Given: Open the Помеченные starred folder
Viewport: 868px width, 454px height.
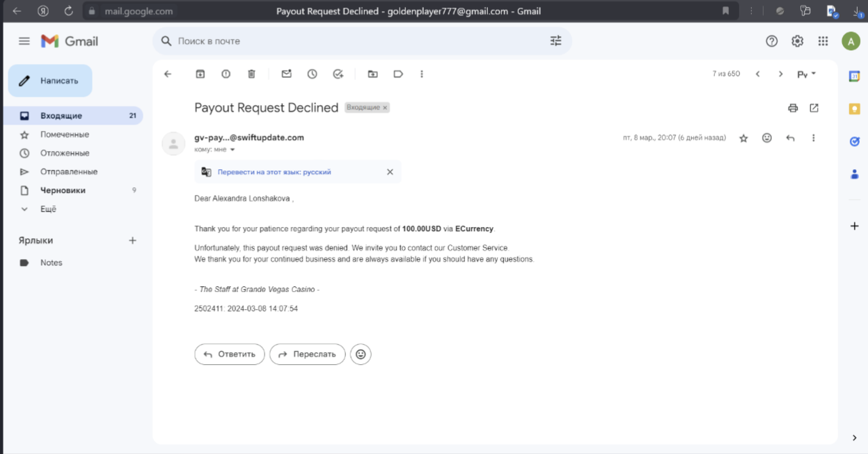Looking at the screenshot, I should click(x=72, y=134).
